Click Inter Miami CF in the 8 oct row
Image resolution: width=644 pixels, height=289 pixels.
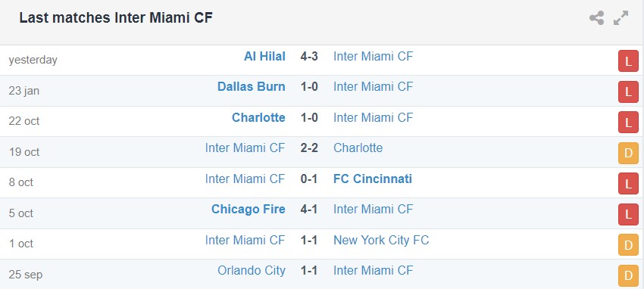coord(245,179)
